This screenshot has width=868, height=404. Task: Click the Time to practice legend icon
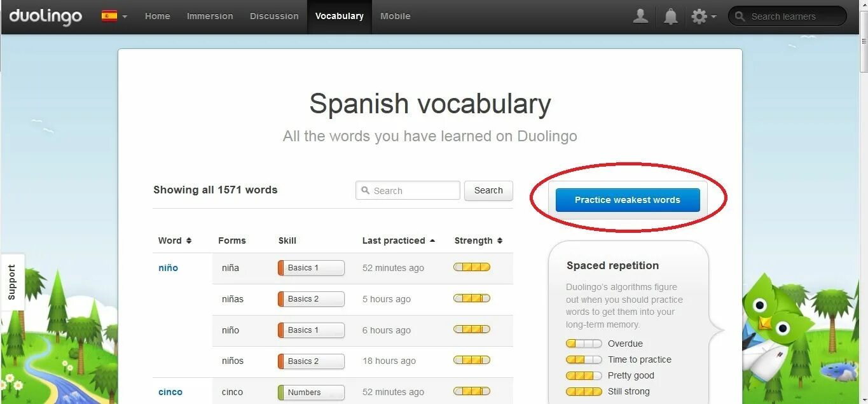(584, 359)
